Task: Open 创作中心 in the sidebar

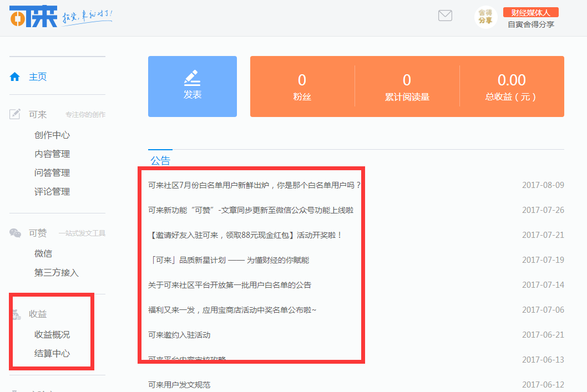Action: (x=52, y=135)
